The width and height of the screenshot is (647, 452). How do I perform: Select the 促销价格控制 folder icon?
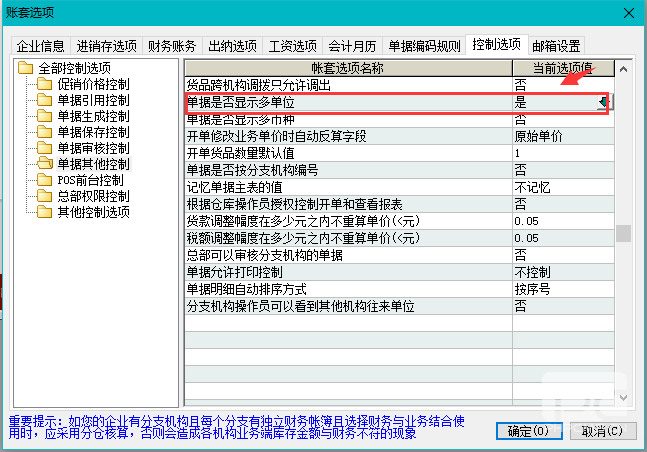[x=44, y=84]
